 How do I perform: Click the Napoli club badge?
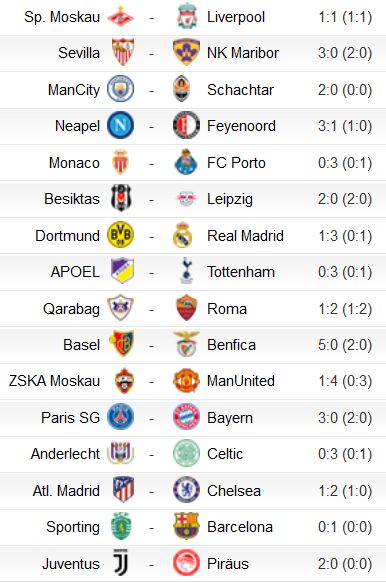click(x=120, y=125)
